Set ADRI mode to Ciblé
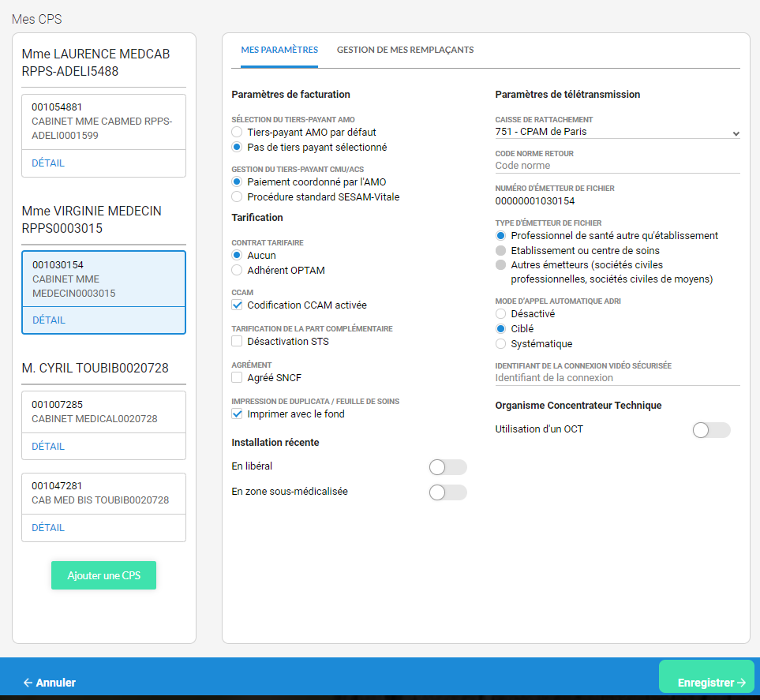Image resolution: width=760 pixels, height=700 pixels. (x=500, y=328)
